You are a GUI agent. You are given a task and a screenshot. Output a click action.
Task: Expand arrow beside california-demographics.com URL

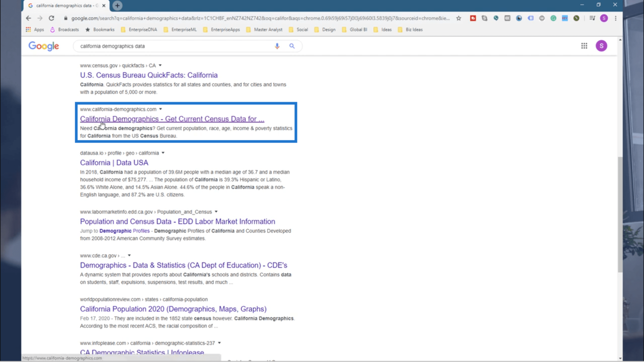161,109
